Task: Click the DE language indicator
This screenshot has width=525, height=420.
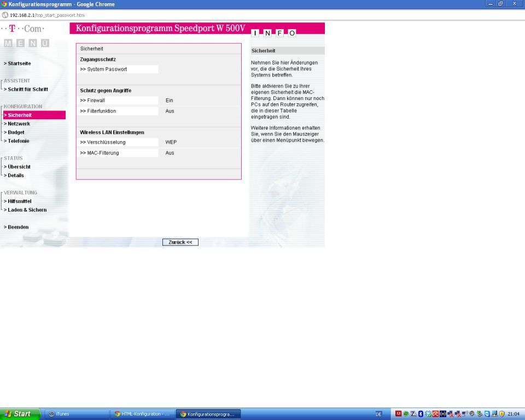Action: (378, 415)
